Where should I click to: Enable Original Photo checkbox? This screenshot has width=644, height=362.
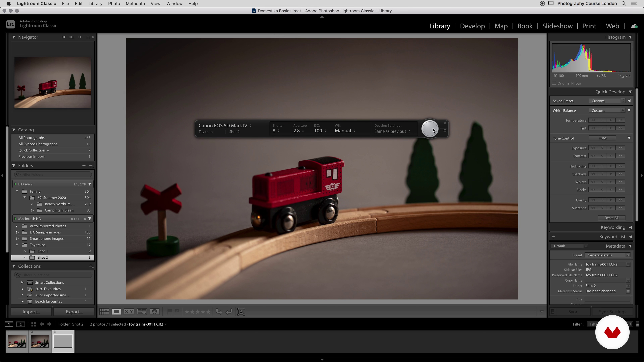click(554, 83)
